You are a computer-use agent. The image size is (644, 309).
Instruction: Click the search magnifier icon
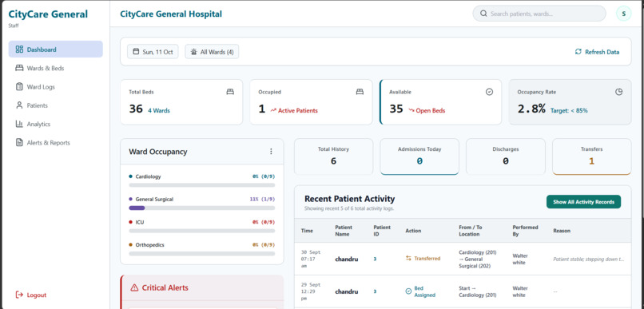point(484,14)
